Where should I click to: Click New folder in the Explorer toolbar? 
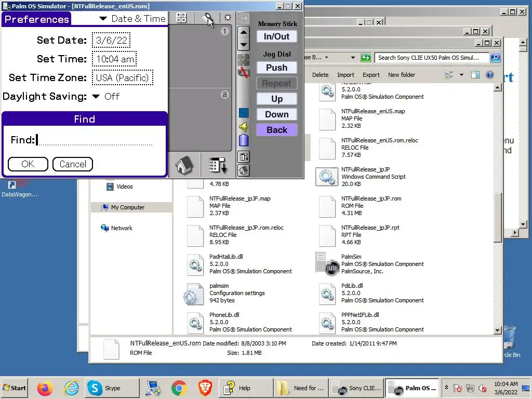pyautogui.click(x=402, y=75)
